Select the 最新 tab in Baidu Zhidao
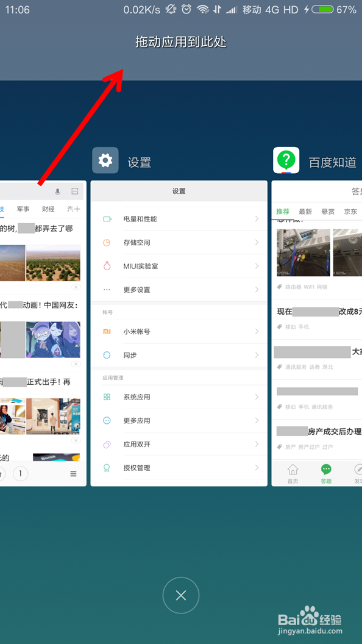The image size is (362, 644). point(305,212)
